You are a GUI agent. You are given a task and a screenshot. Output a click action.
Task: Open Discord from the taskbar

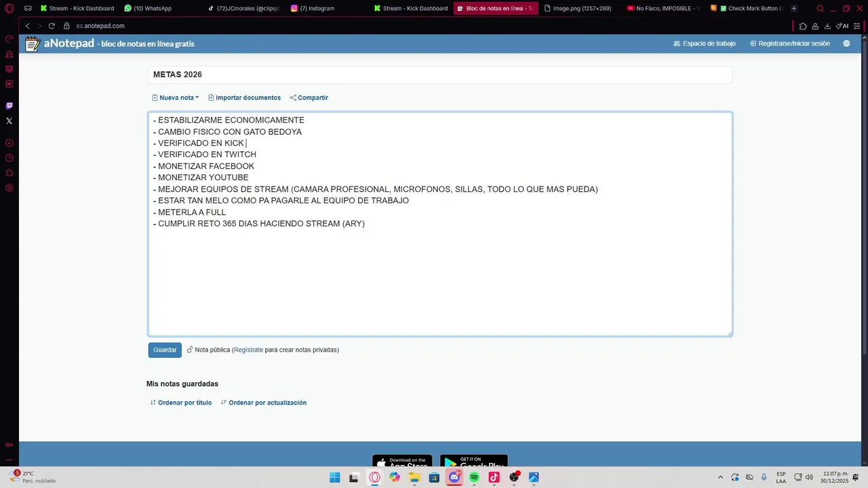(454, 477)
